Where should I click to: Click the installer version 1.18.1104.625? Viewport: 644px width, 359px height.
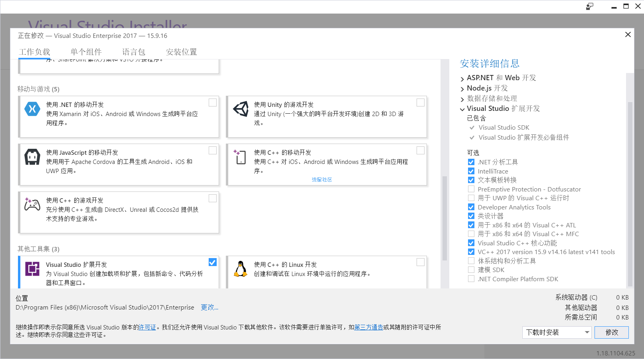pos(616,353)
